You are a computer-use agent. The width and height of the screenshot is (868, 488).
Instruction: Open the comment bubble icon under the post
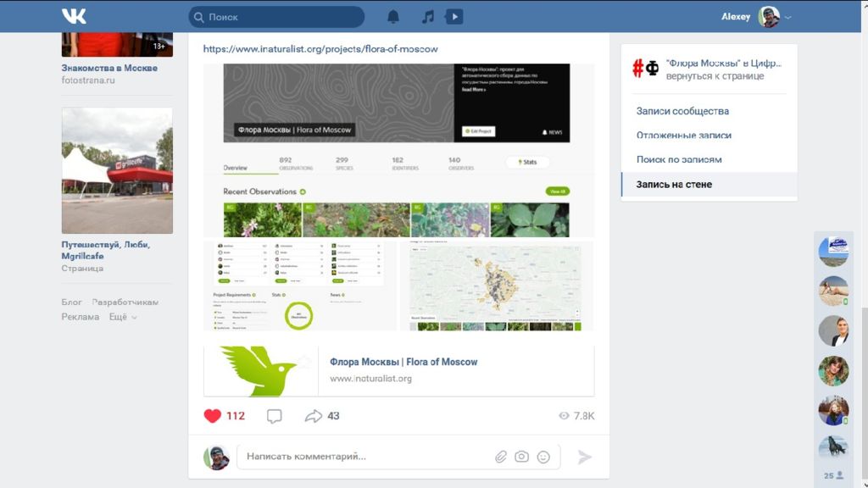click(274, 416)
